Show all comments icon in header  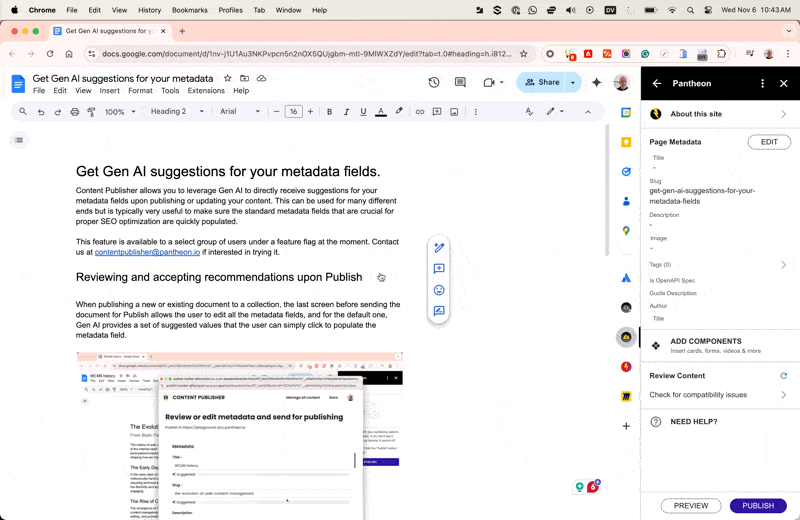[x=460, y=83]
